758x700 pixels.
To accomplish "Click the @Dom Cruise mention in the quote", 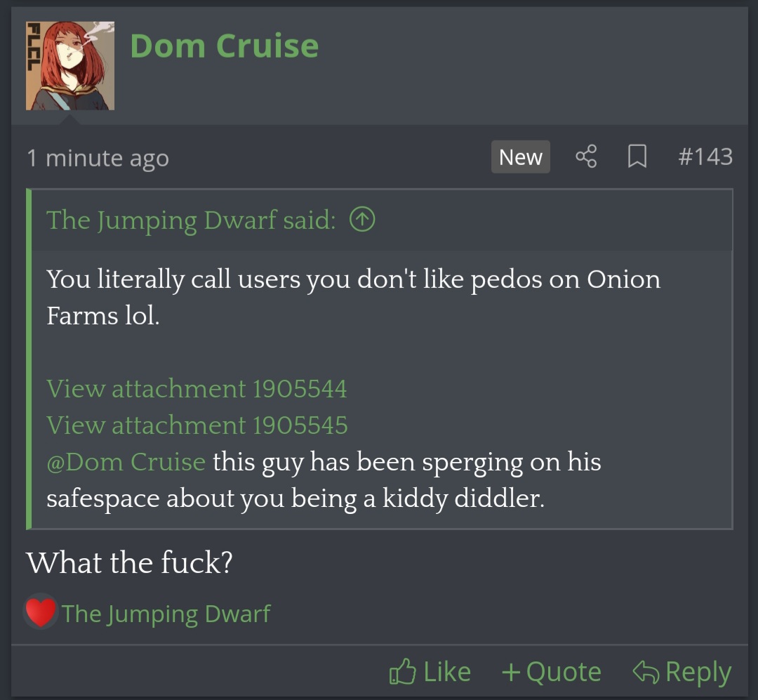I will [x=126, y=462].
